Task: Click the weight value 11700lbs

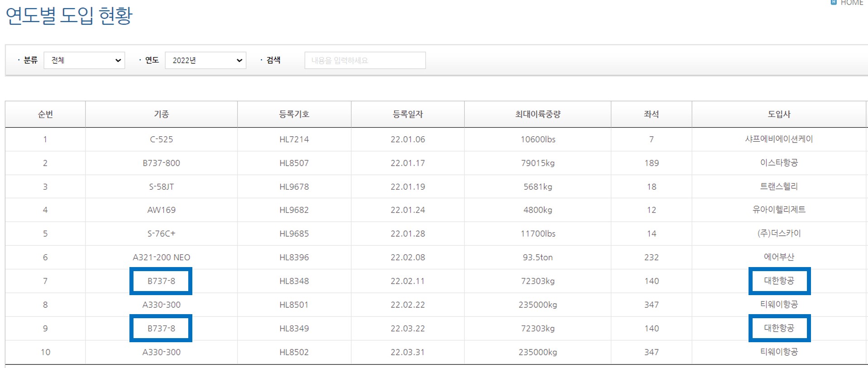Action: pyautogui.click(x=538, y=234)
